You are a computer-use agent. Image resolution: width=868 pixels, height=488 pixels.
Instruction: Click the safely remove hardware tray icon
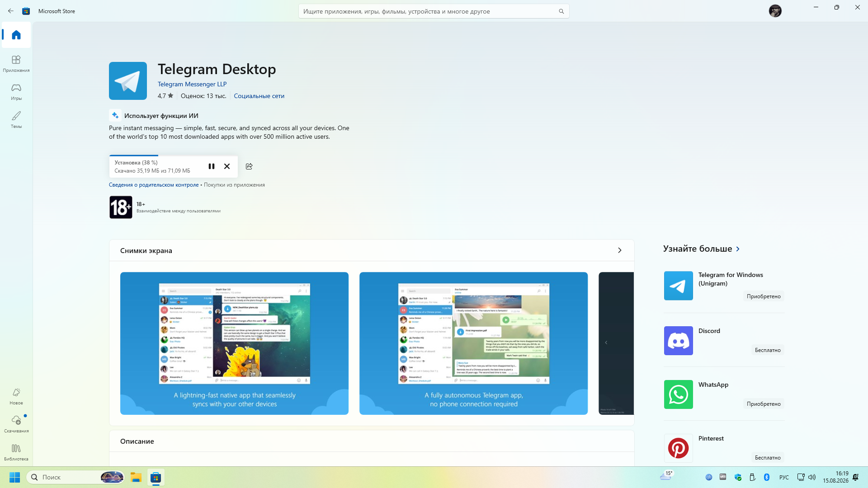click(x=752, y=477)
